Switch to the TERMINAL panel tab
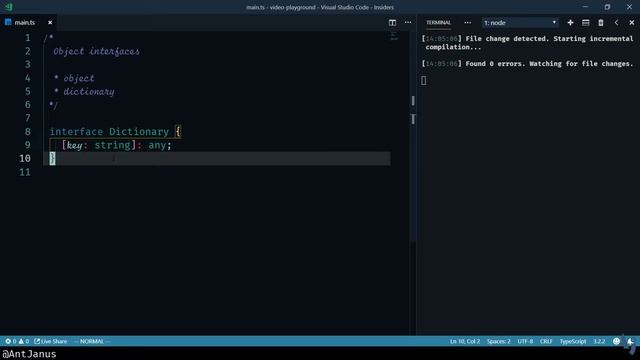 click(438, 23)
